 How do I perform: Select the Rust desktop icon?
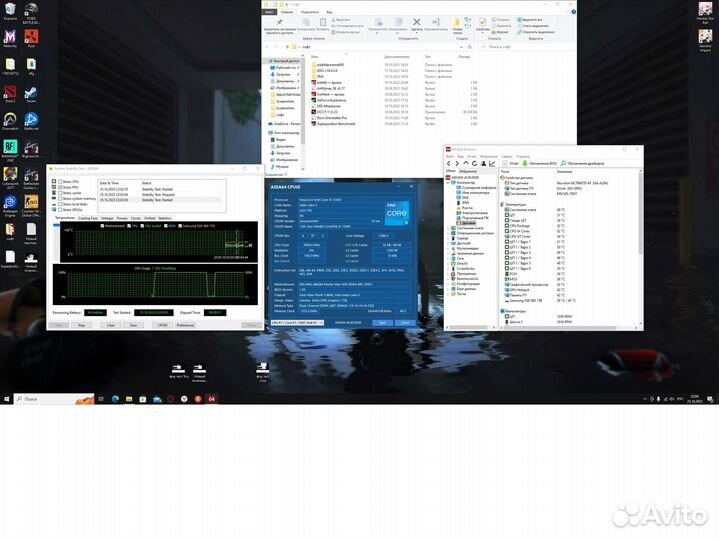(31, 37)
